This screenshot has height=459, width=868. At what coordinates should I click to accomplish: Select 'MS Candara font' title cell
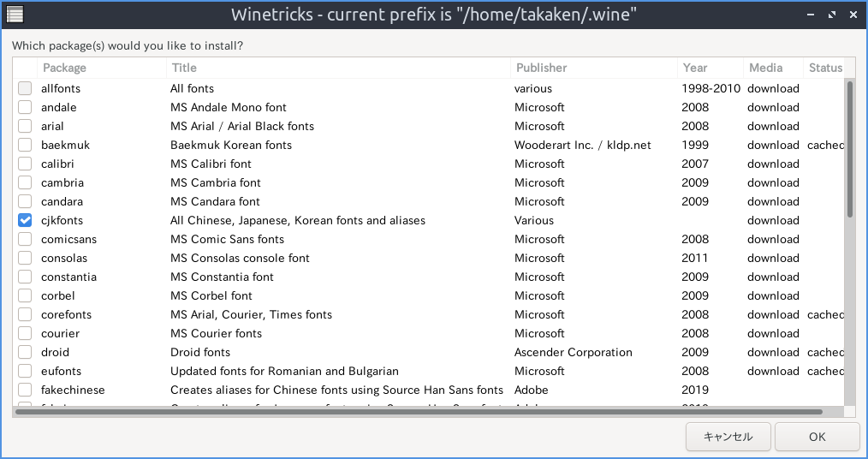[x=215, y=201]
